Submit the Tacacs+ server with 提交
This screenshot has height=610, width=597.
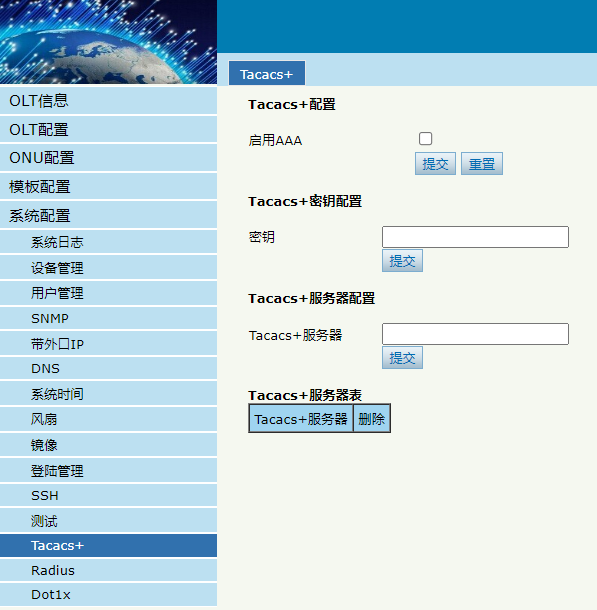coord(402,358)
